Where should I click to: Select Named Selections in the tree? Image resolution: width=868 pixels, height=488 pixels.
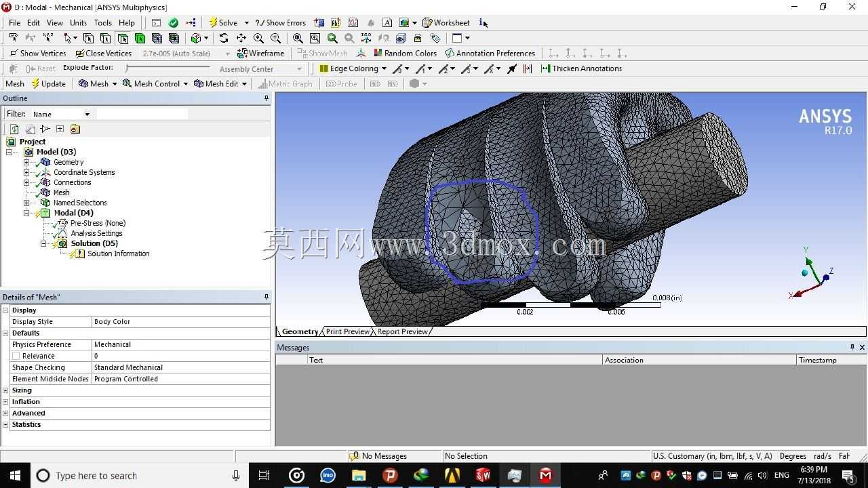pos(80,203)
